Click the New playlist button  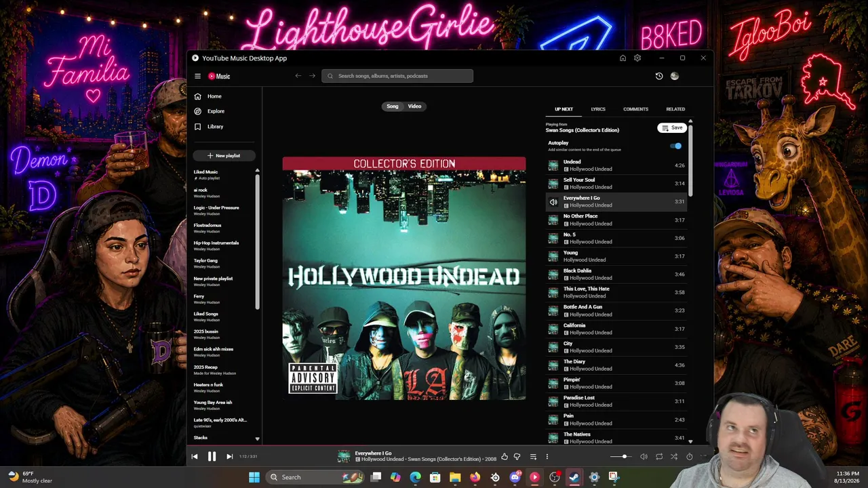tap(224, 156)
